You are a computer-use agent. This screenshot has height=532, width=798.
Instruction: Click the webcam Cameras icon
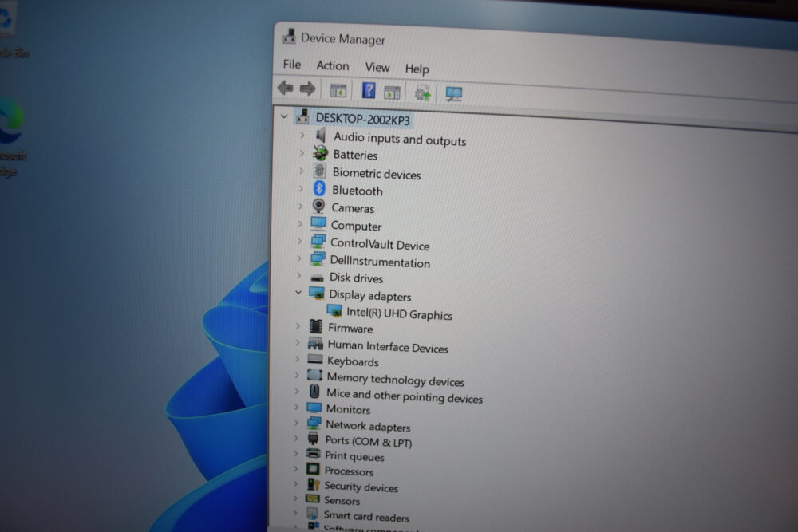[318, 206]
